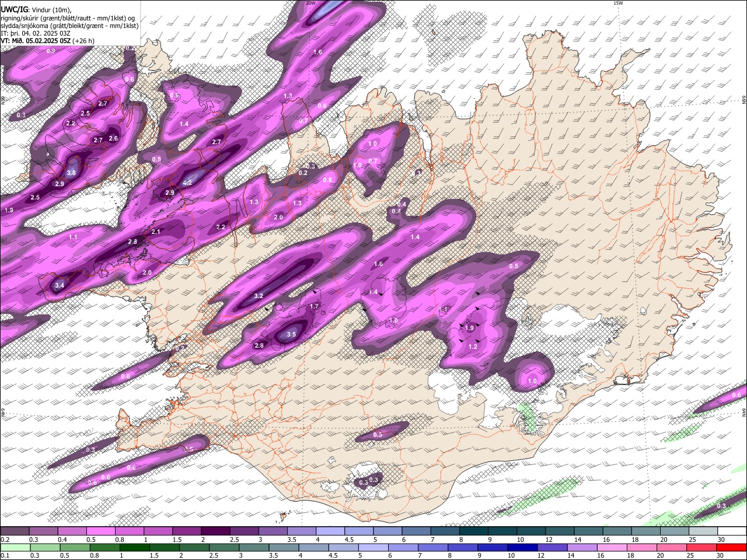Pick the lower legend swatch between 10 and 12
This screenshot has width=747, height=560.
coord(522,547)
